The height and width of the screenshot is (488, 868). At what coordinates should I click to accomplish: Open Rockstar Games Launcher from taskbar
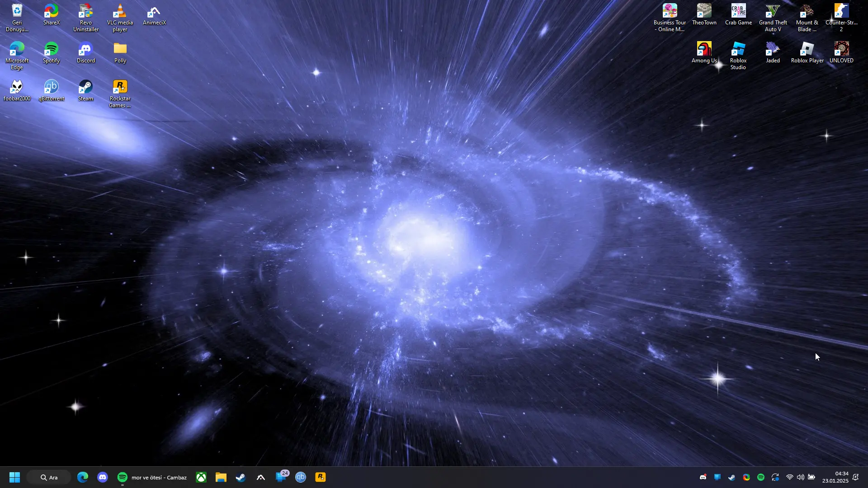321,477
